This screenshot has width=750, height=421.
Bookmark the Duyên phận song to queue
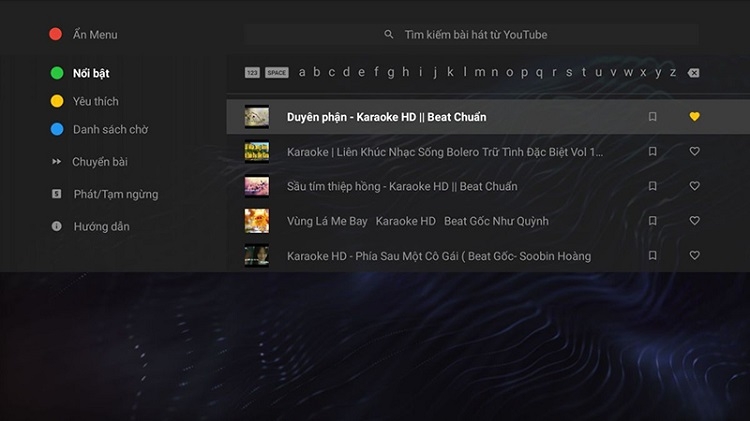(652, 116)
